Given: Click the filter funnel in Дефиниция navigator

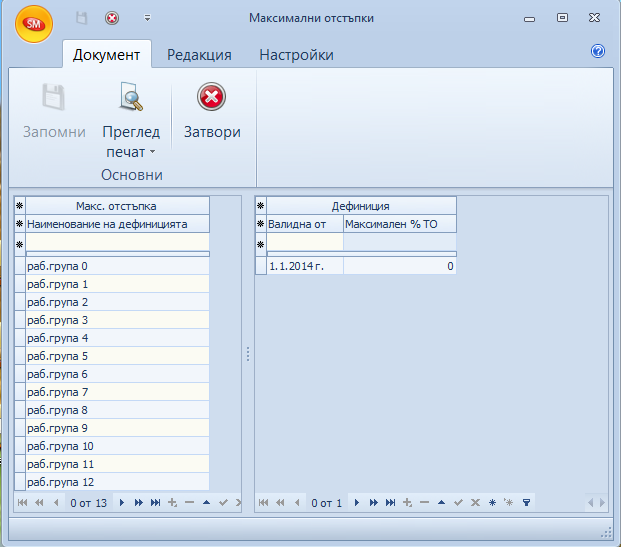Looking at the screenshot, I should [526, 503].
